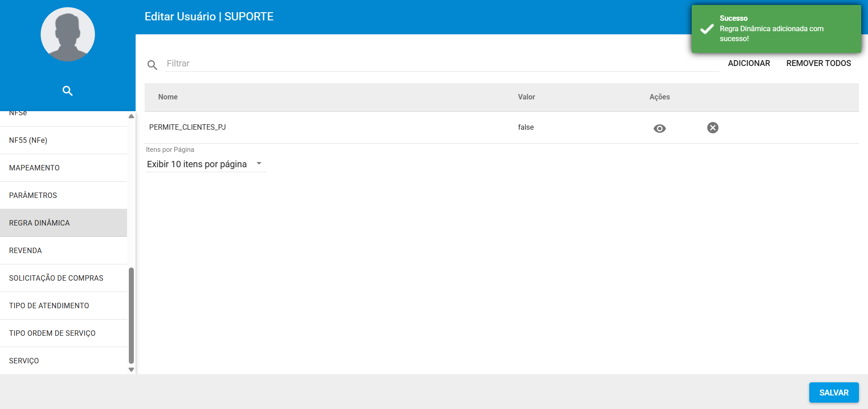Click the Nome column header
Image resolution: width=868 pixels, height=409 pixels.
(x=168, y=97)
